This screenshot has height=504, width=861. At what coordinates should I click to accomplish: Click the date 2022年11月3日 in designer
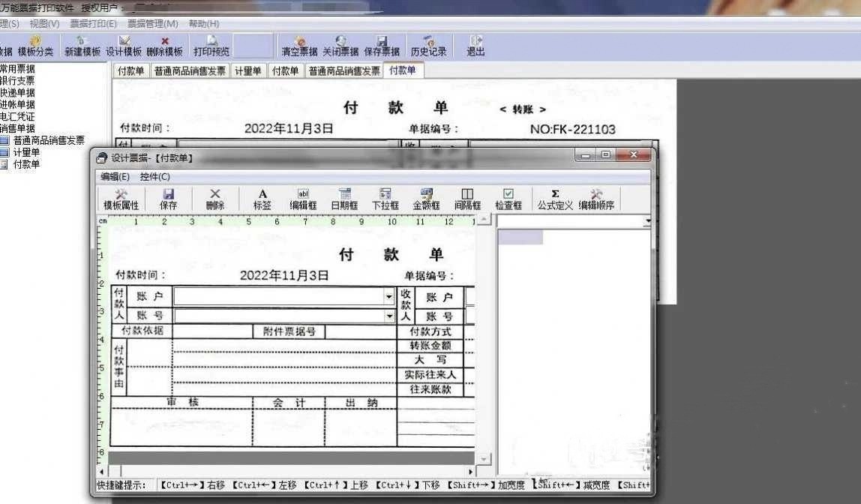click(x=284, y=275)
